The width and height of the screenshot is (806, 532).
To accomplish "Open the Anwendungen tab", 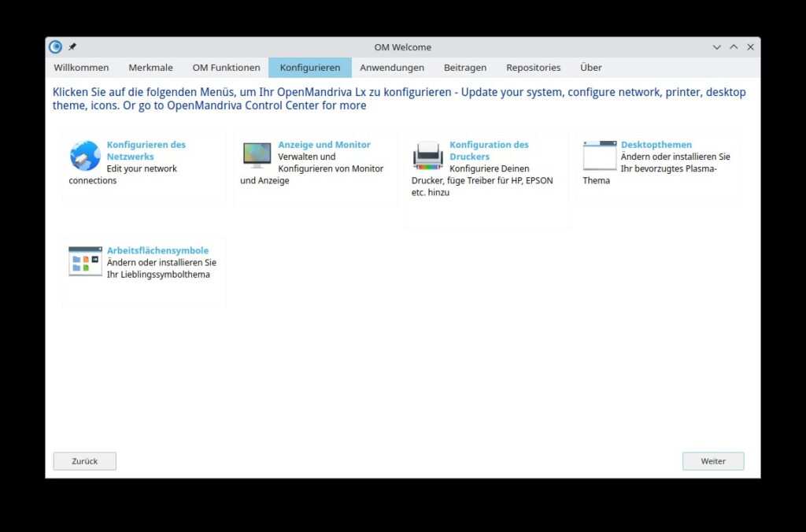I will click(x=392, y=68).
